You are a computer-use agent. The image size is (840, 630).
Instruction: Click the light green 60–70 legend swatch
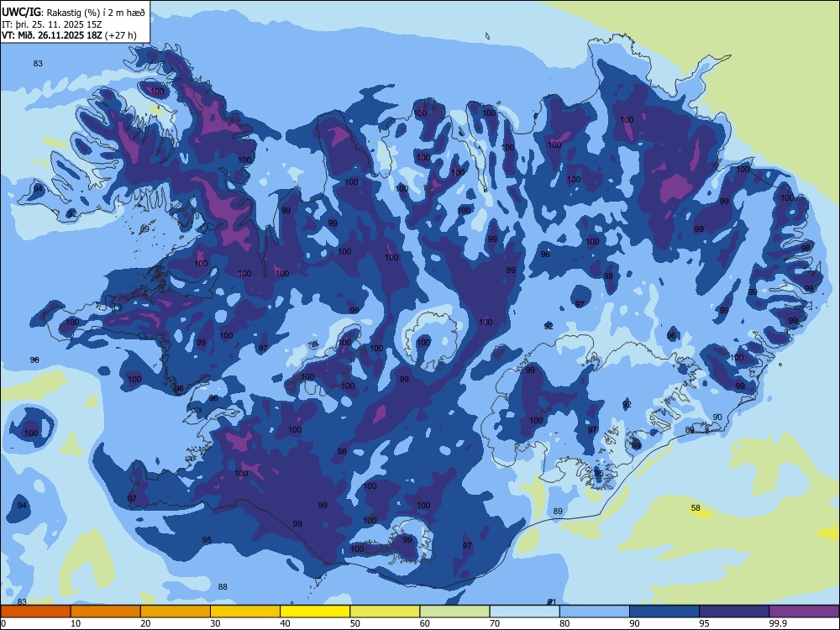(x=454, y=612)
